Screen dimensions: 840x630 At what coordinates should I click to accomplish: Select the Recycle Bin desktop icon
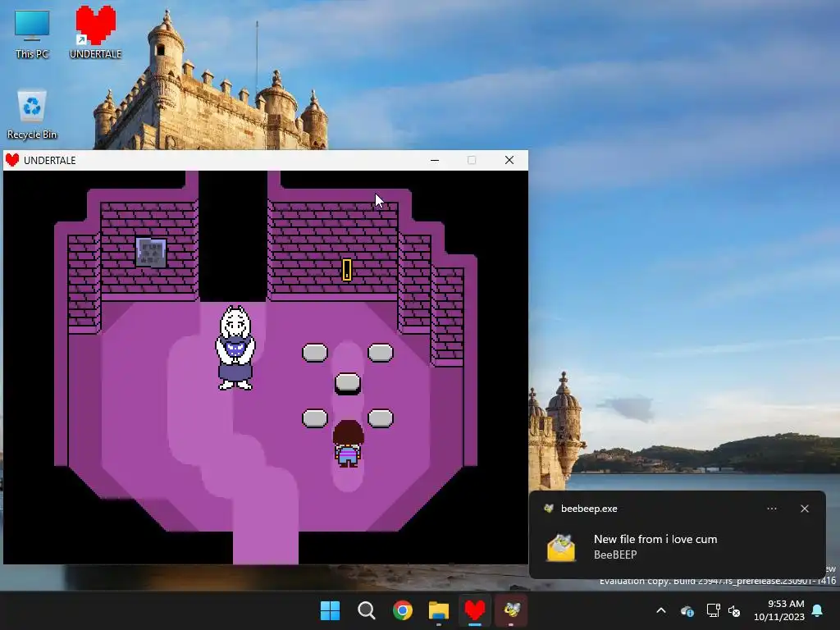(32, 114)
